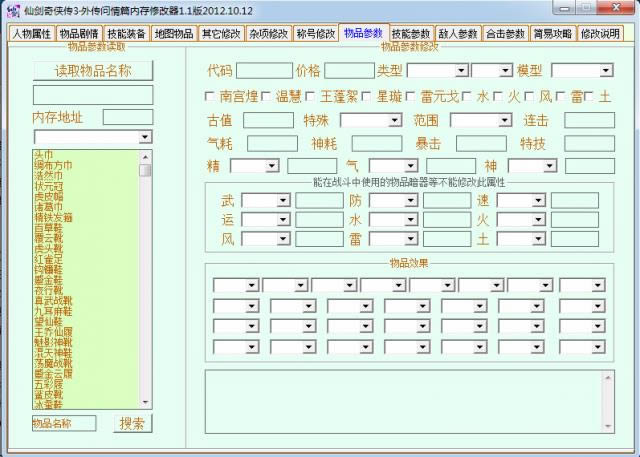Click the 搜索 button
This screenshot has height=457, width=640.
(132, 424)
